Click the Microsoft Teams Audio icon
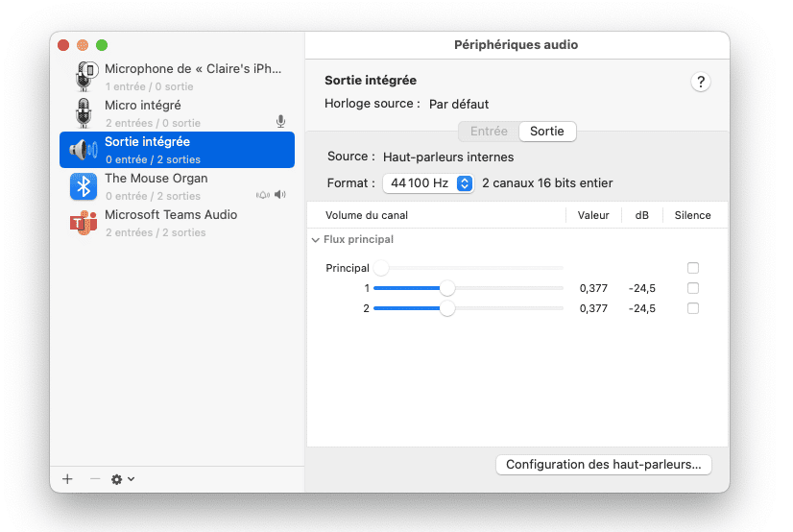The image size is (793, 532). click(84, 223)
